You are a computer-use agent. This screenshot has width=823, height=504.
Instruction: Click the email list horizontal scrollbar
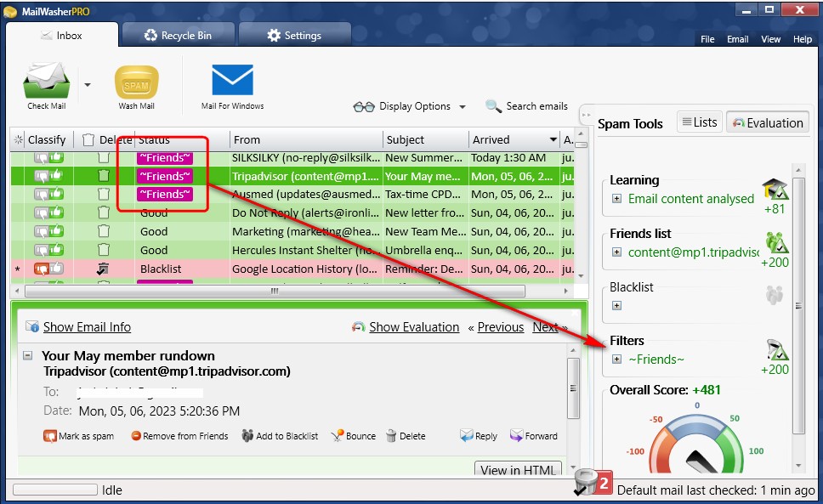click(275, 291)
